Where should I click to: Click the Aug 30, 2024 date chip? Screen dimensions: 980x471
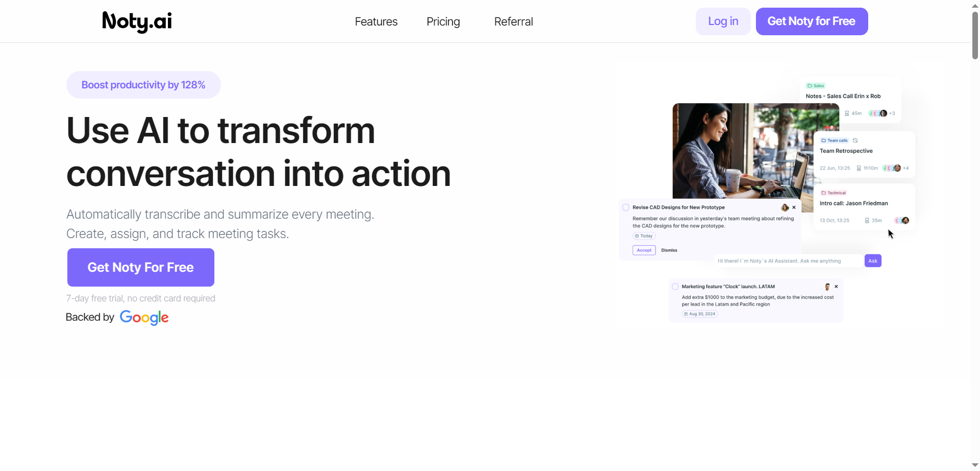[x=700, y=314]
